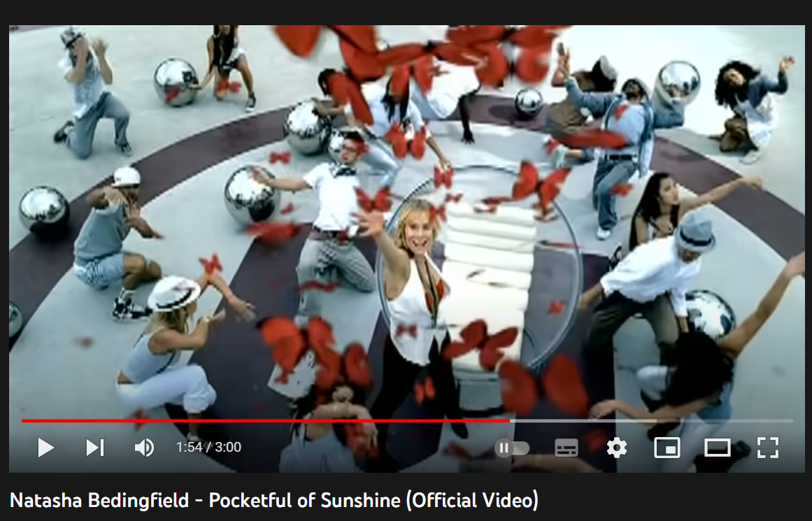
Task: Enter fullscreen mode
Action: tap(767, 448)
